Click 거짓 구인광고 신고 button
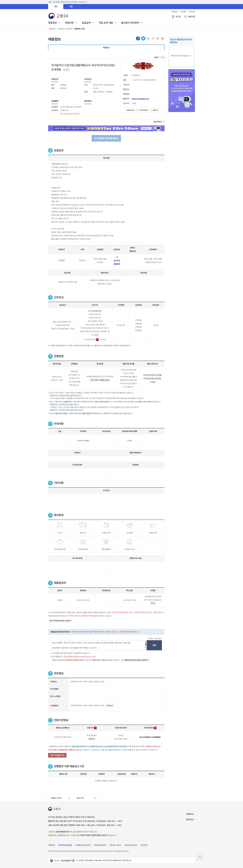The width and height of the screenshot is (243, 868). 57,755
